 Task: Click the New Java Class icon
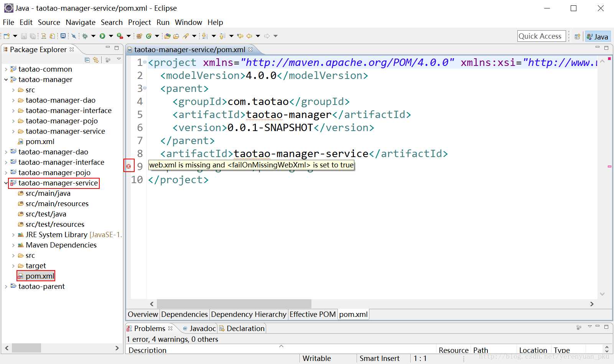[x=148, y=36]
